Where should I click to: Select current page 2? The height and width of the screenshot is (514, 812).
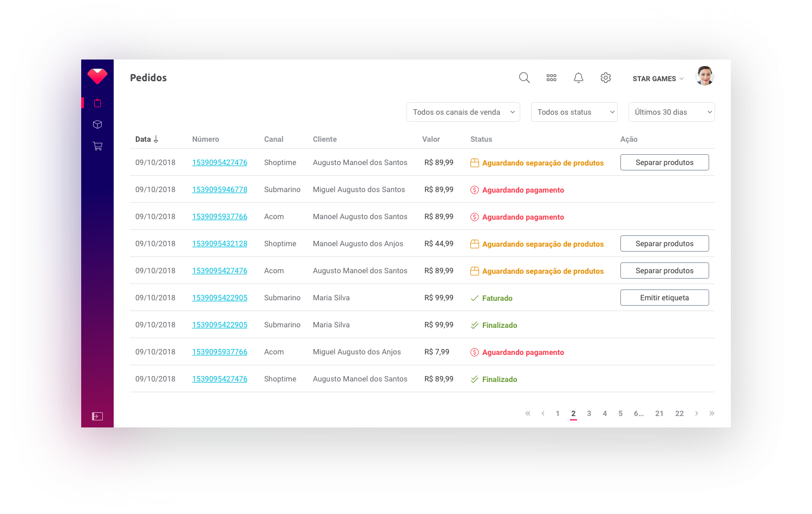[573, 413]
